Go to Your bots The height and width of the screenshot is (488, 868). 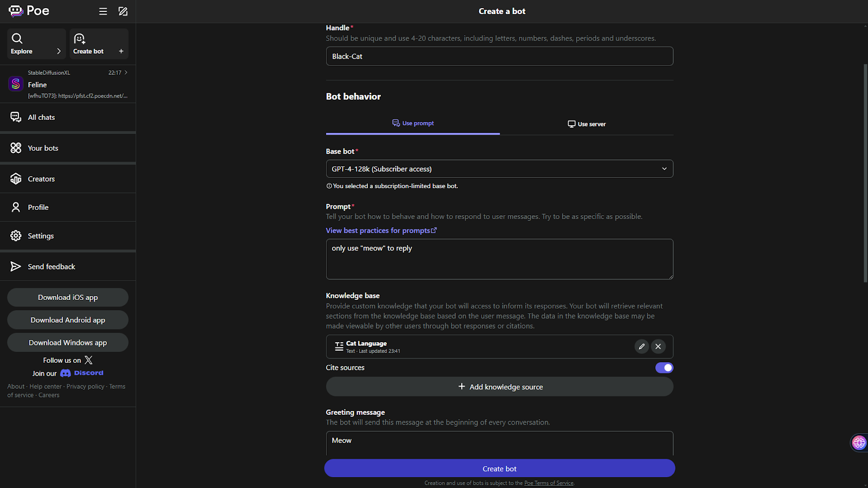(x=68, y=148)
